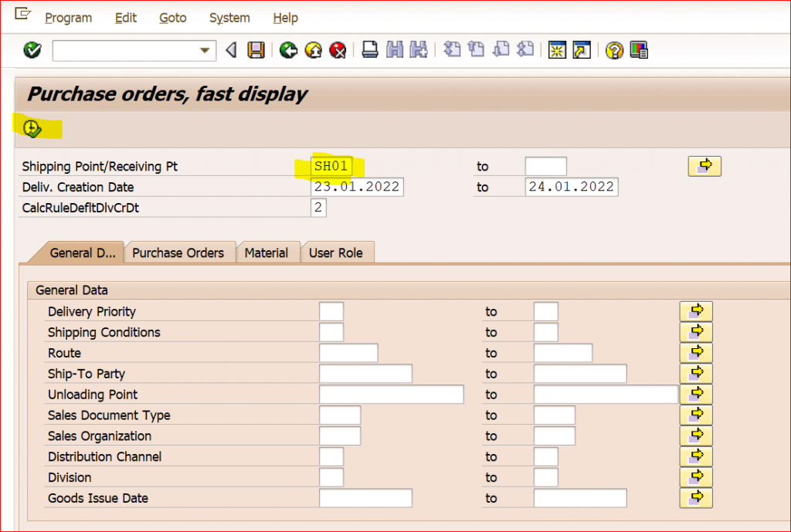Screen dimensions: 791x532
Task: Click the Unloading Point 'to' field
Action: pyautogui.click(x=606, y=395)
